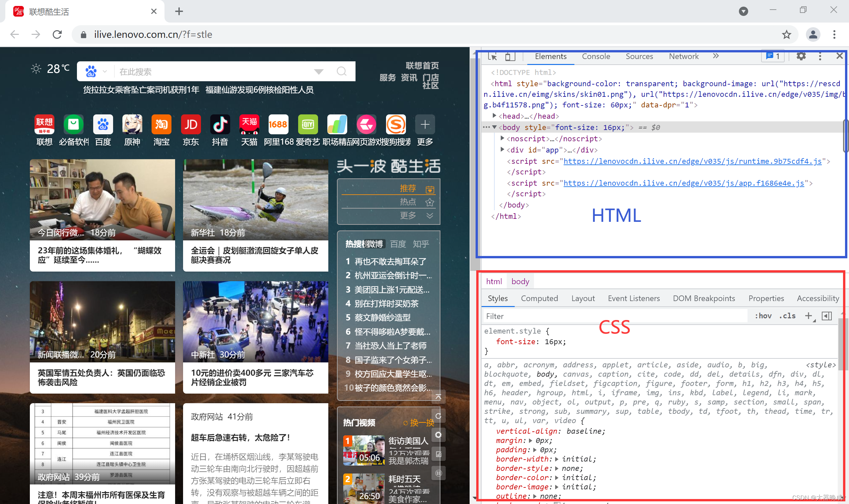Open the 搜狗搜索 shortcut icon
Image resolution: width=849 pixels, height=504 pixels.
click(396, 124)
